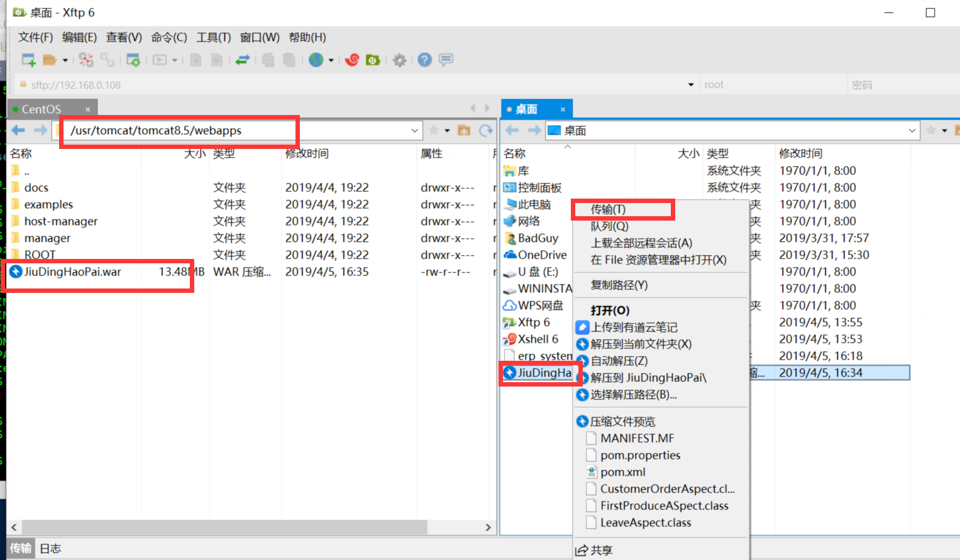Click the synchronize transfer arrows icon
This screenshot has width=960, height=560.
[243, 60]
